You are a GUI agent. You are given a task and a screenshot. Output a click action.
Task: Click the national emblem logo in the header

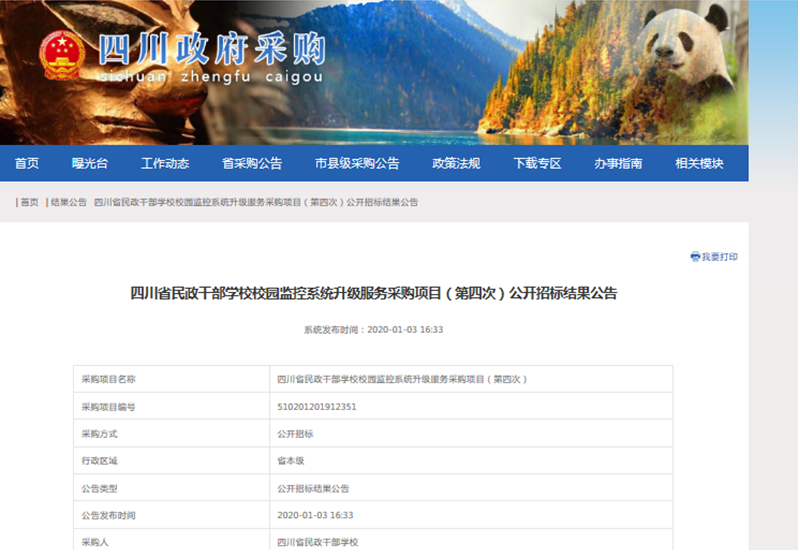[62, 54]
